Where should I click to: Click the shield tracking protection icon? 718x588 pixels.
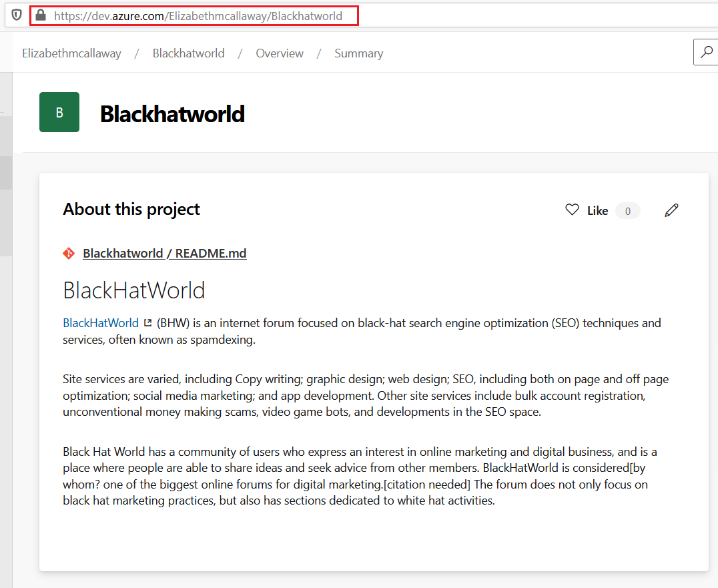click(x=17, y=15)
